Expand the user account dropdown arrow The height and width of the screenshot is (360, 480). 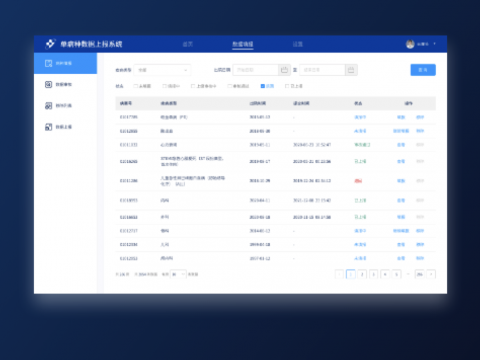click(x=434, y=44)
